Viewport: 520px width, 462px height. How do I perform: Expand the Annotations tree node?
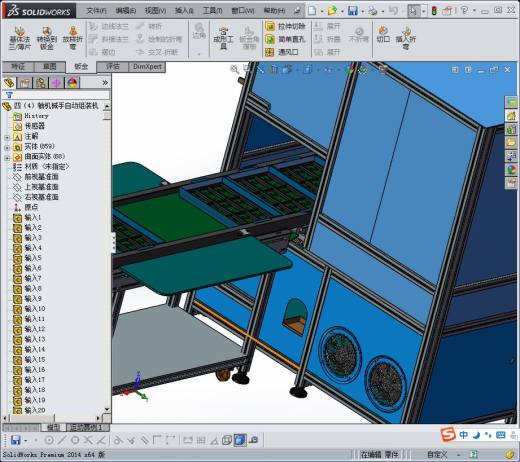[7, 137]
